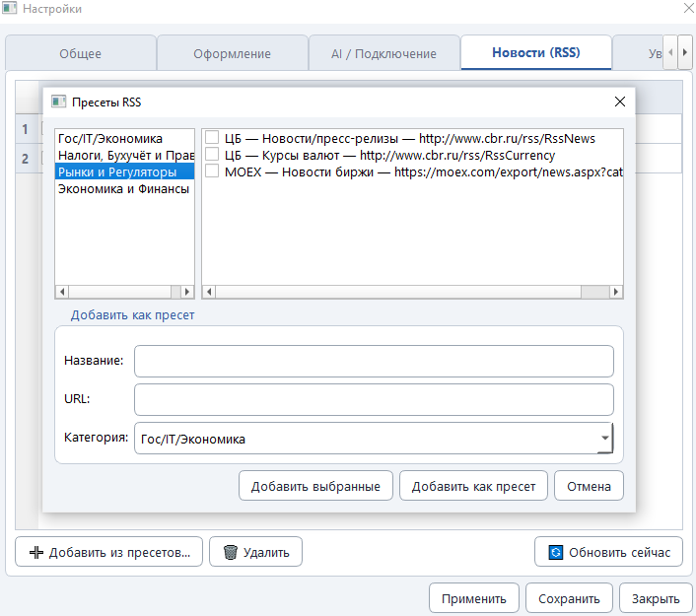This screenshot has width=696, height=616.
Task: Click Добавить выбранные button
Action: [315, 486]
